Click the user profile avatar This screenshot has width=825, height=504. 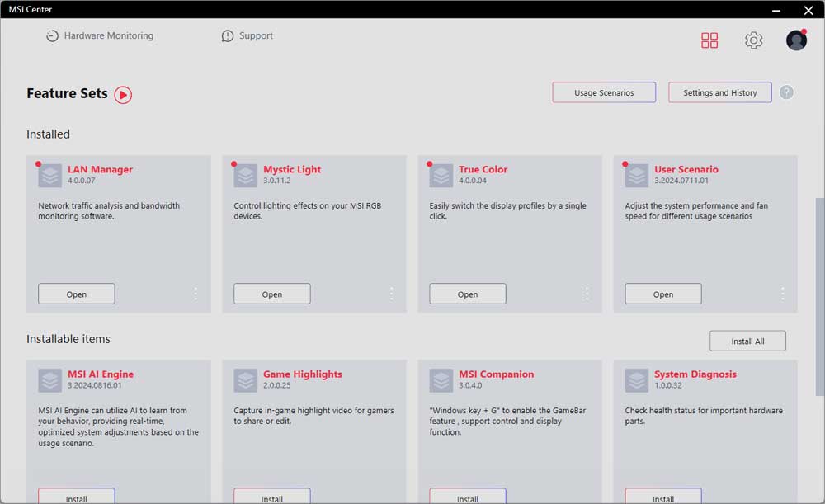point(796,40)
